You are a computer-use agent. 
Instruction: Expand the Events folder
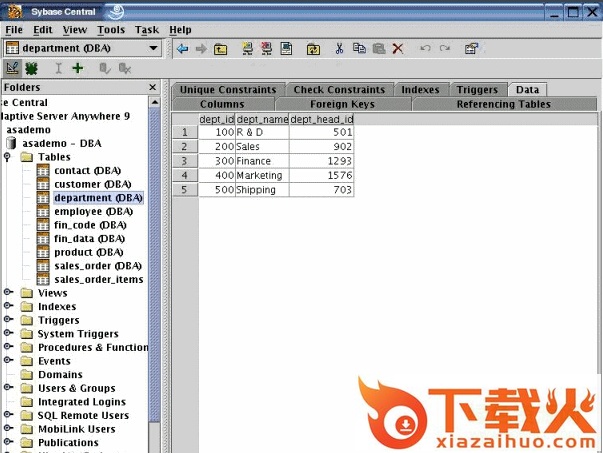pyautogui.click(x=8, y=360)
